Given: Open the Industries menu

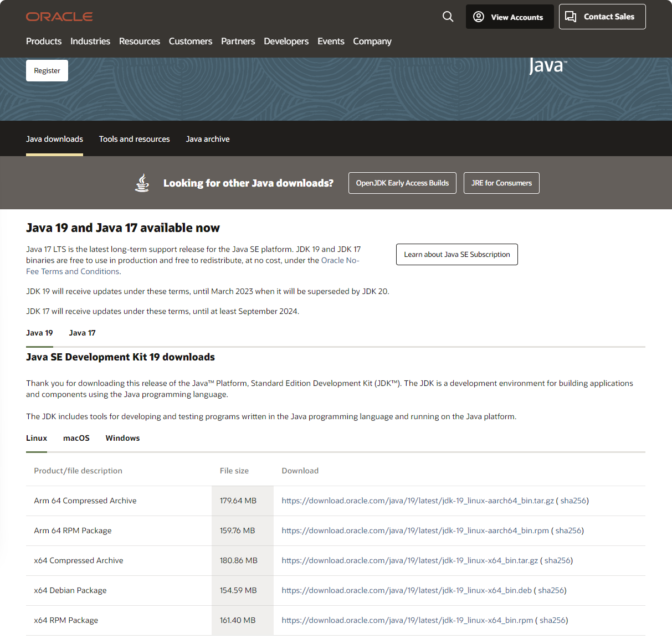Looking at the screenshot, I should (90, 42).
